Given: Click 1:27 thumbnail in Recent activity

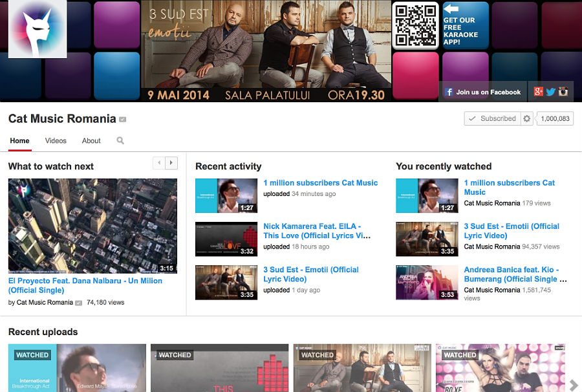Looking at the screenshot, I should [x=226, y=195].
